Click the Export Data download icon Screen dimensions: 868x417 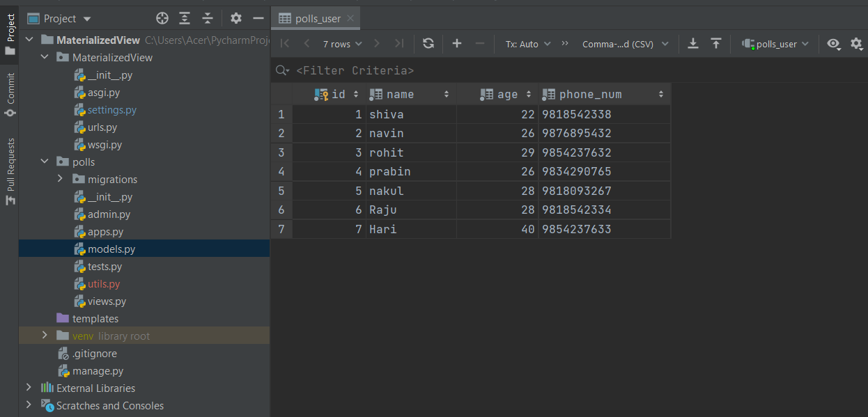coord(693,44)
